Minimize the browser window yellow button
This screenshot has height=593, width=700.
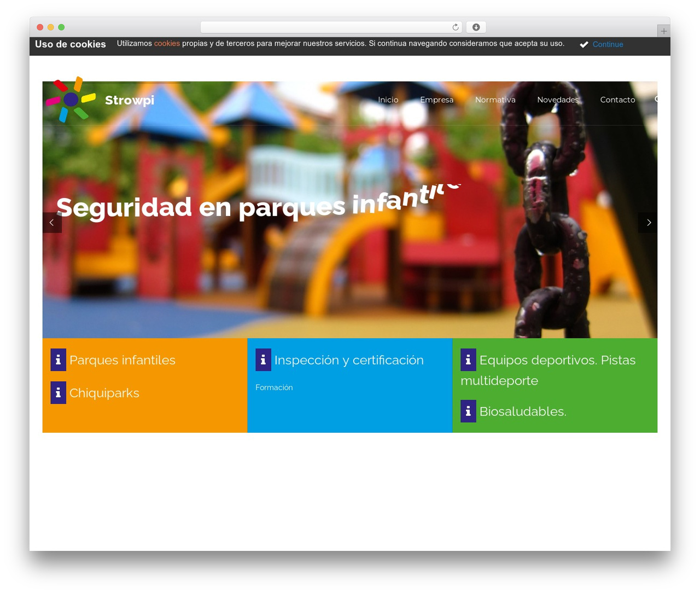click(x=51, y=27)
